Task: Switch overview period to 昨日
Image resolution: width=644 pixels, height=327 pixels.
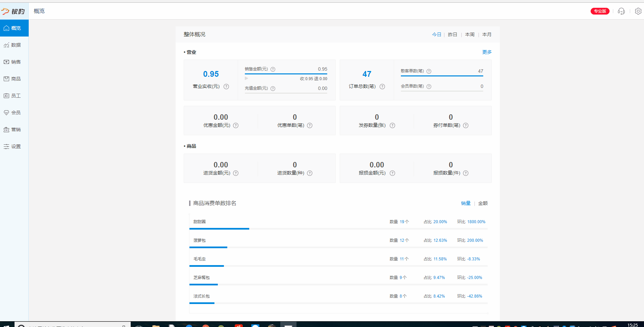Action: 453,34
